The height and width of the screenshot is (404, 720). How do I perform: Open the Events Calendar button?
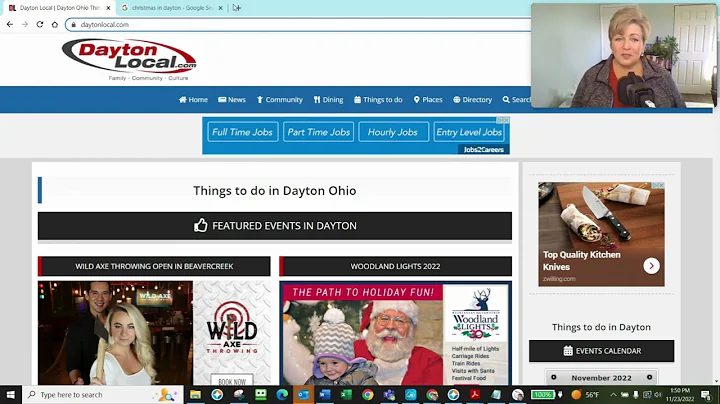click(602, 351)
